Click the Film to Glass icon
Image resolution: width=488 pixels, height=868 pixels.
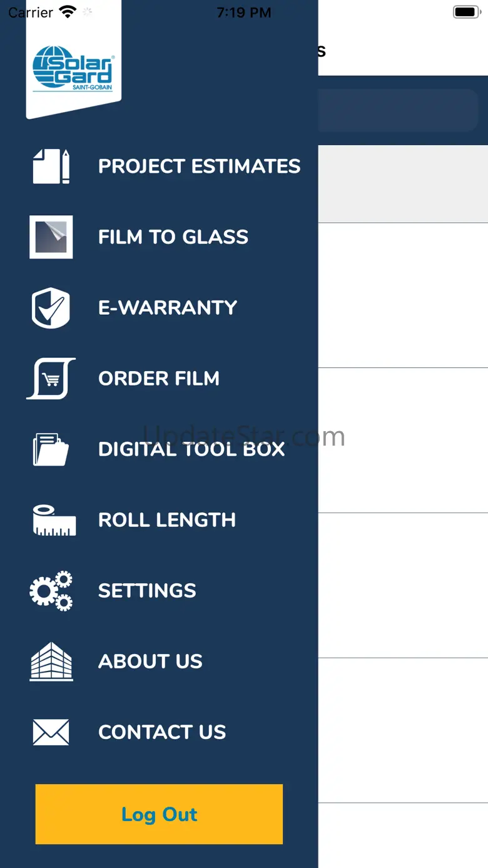(51, 237)
